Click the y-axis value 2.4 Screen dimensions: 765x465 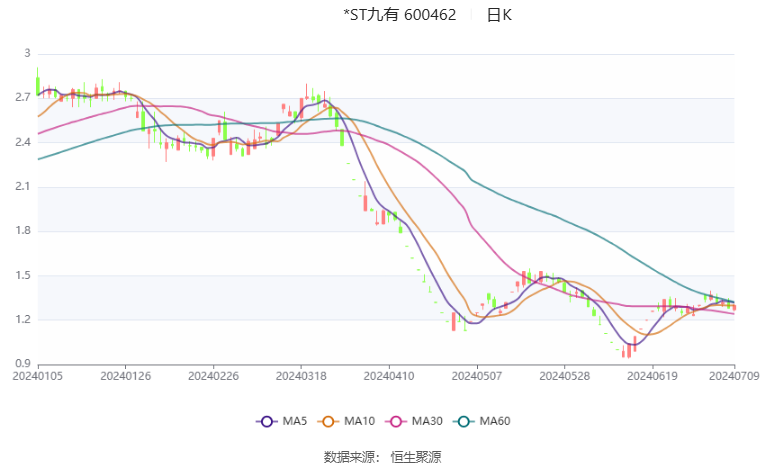coord(23,142)
